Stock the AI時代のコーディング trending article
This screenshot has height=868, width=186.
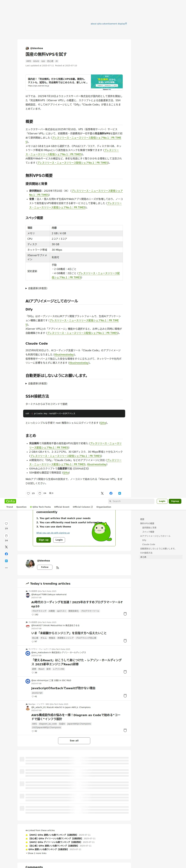pos(125,614)
